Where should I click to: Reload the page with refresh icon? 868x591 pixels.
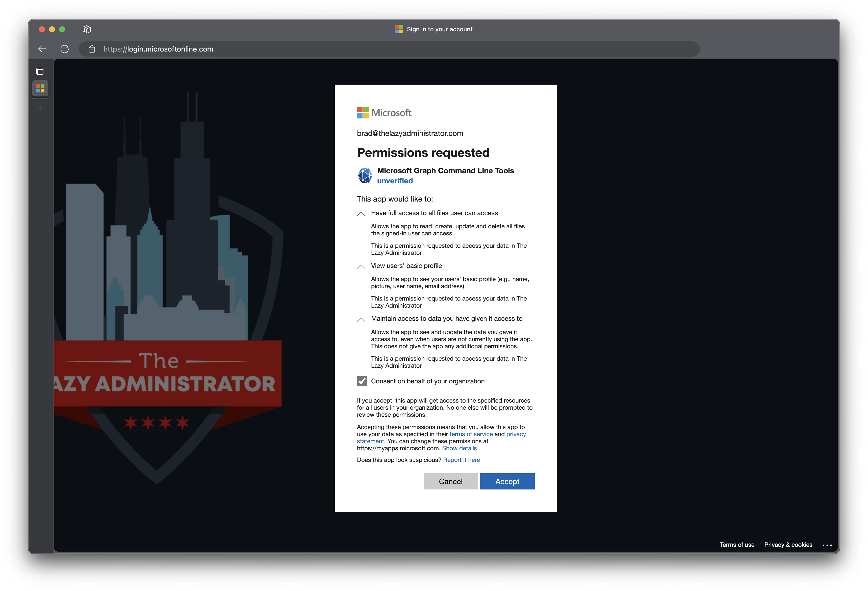(65, 49)
